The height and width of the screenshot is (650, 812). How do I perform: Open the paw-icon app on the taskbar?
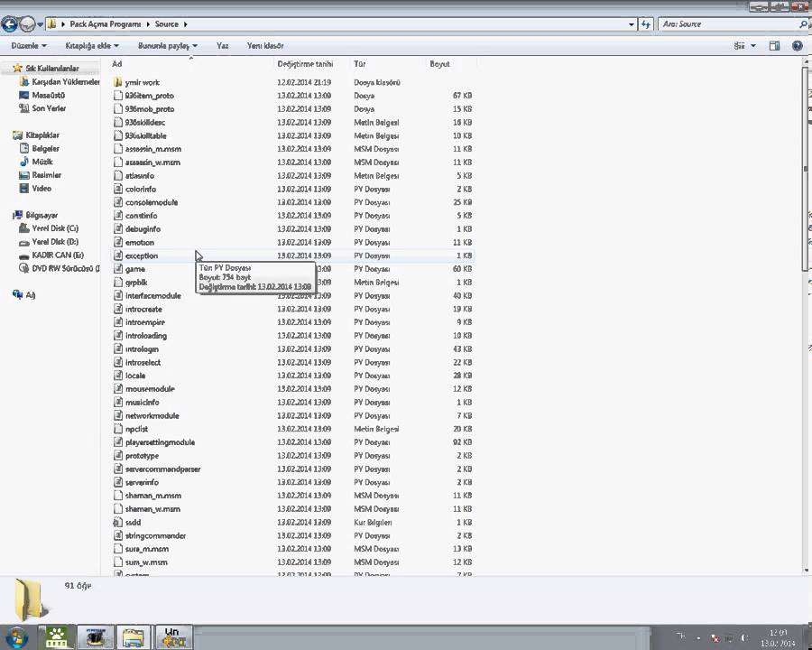point(57,637)
